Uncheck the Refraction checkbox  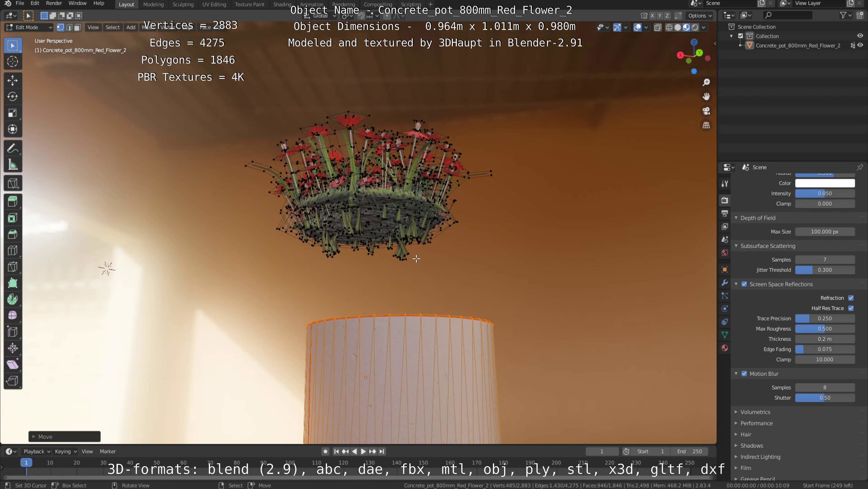851,298
